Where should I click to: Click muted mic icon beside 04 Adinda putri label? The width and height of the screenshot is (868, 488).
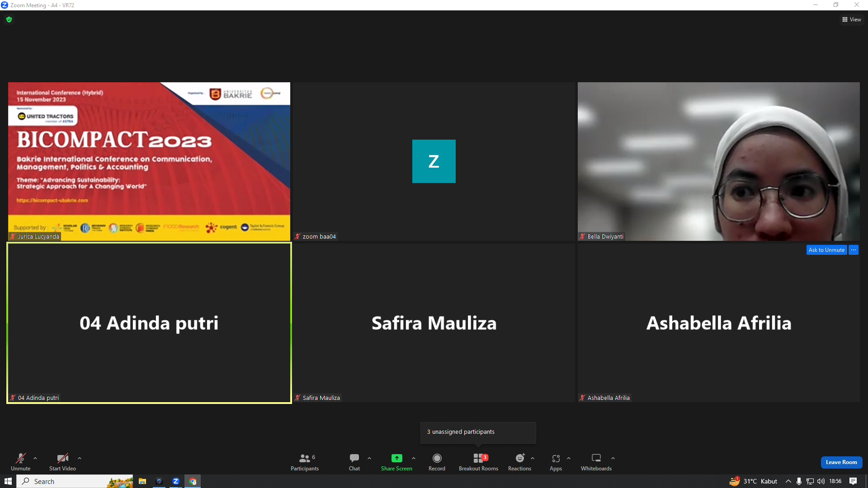(x=13, y=398)
